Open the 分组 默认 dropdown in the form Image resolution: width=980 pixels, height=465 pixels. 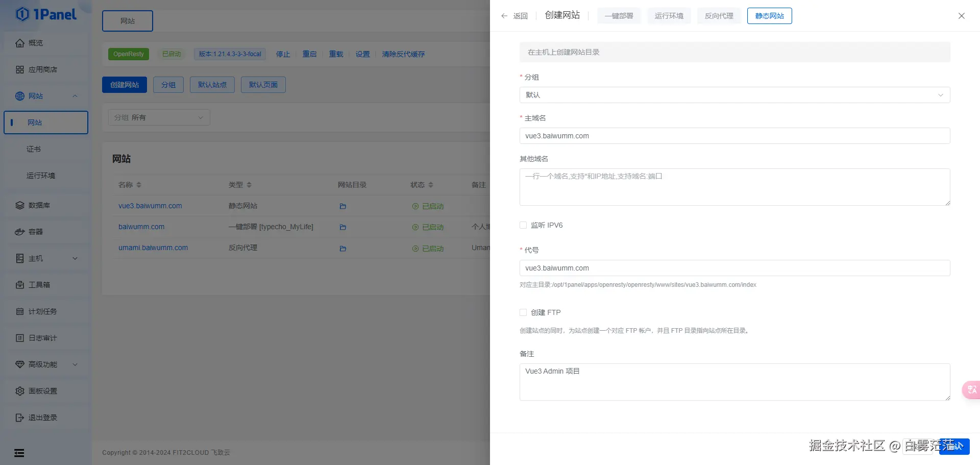point(735,95)
